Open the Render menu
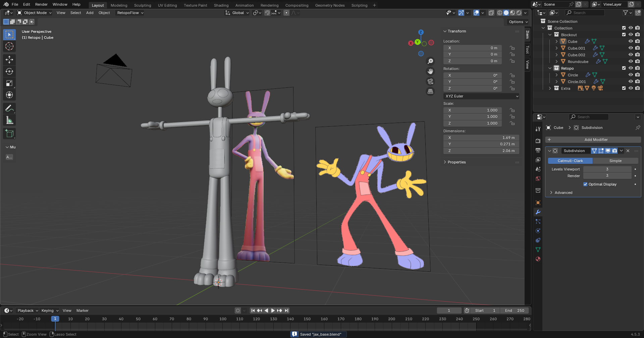644x338 pixels. click(x=41, y=4)
